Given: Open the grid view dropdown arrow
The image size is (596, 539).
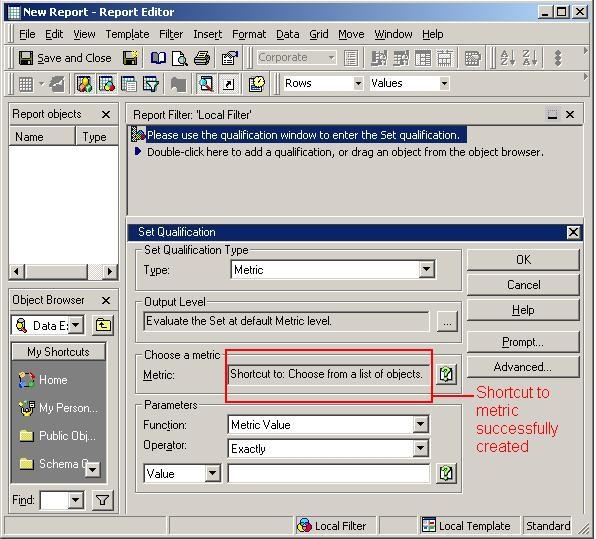Looking at the screenshot, I should [x=41, y=84].
